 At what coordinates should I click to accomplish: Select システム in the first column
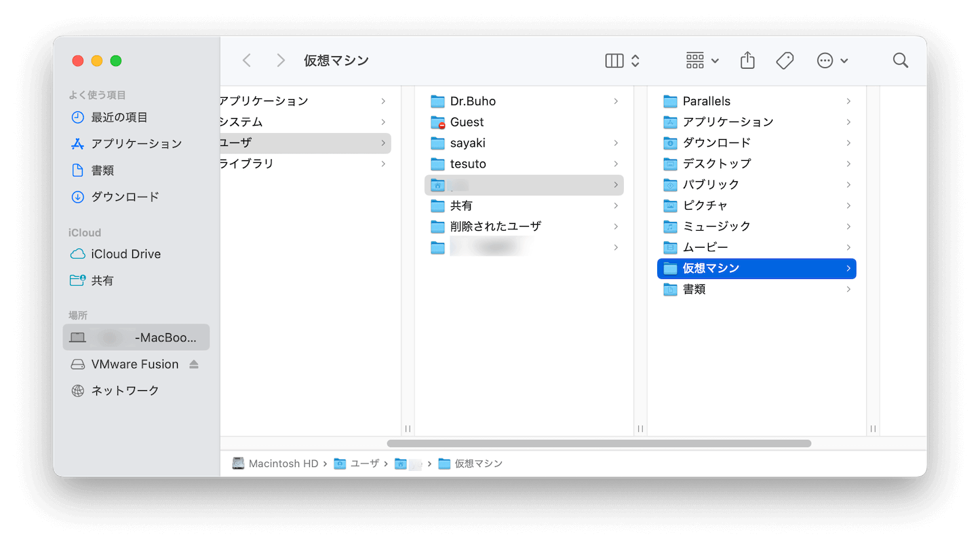click(306, 122)
